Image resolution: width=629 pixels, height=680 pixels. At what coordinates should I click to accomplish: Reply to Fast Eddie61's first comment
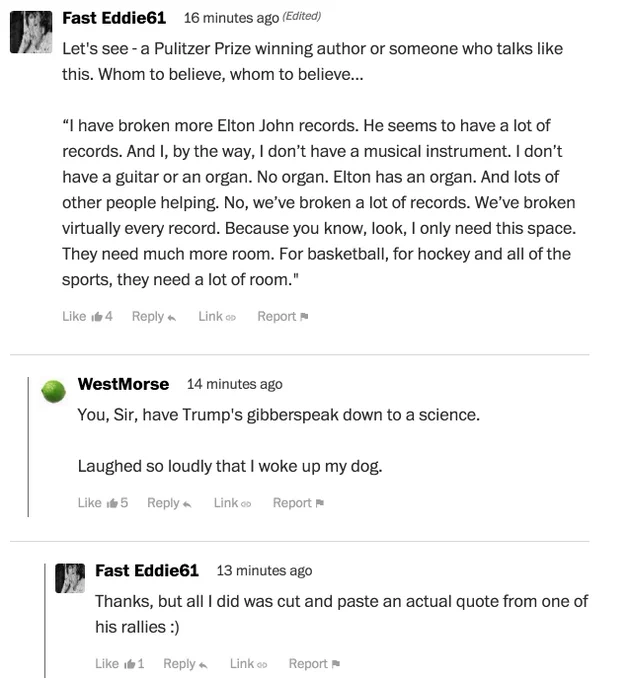click(x=154, y=317)
